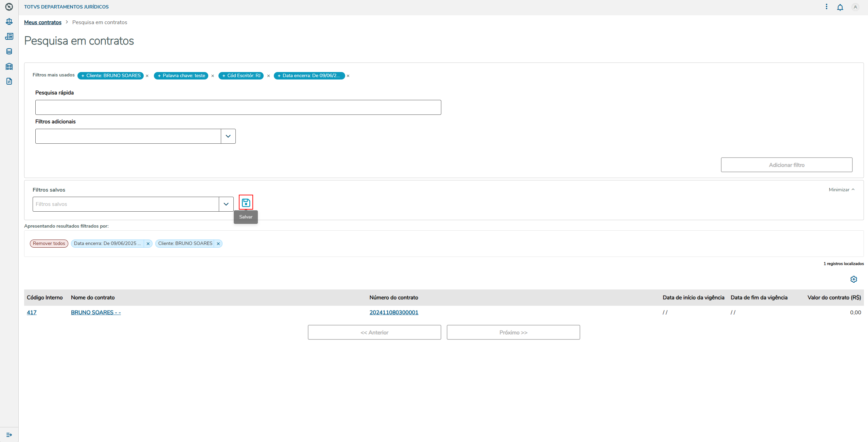Apply the Palavra chave: teste filter chip
The height and width of the screenshot is (442, 868).
[181, 76]
